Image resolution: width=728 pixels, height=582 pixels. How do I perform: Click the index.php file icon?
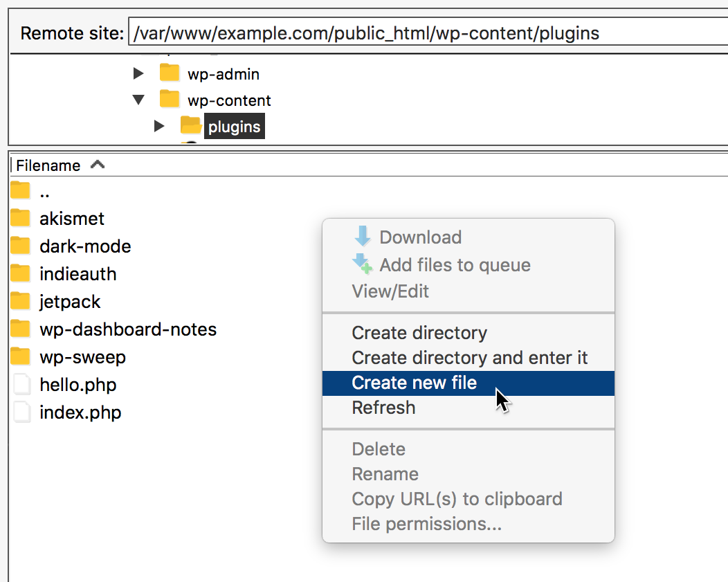coord(21,412)
